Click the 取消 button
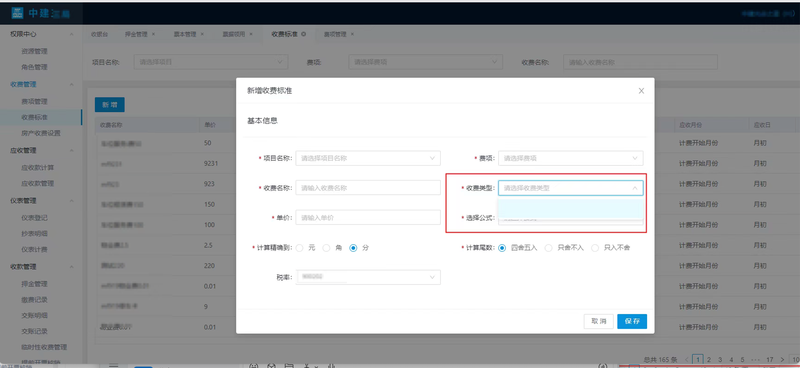 [599, 322]
